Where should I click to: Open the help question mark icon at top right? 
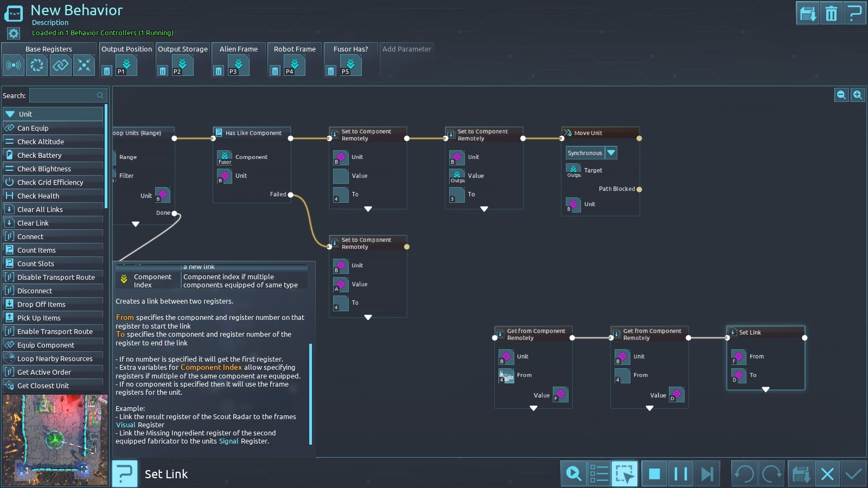(x=854, y=14)
